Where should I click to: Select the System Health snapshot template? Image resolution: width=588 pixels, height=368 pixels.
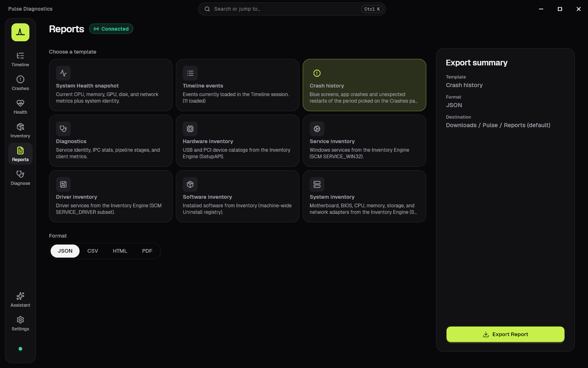pos(111,85)
